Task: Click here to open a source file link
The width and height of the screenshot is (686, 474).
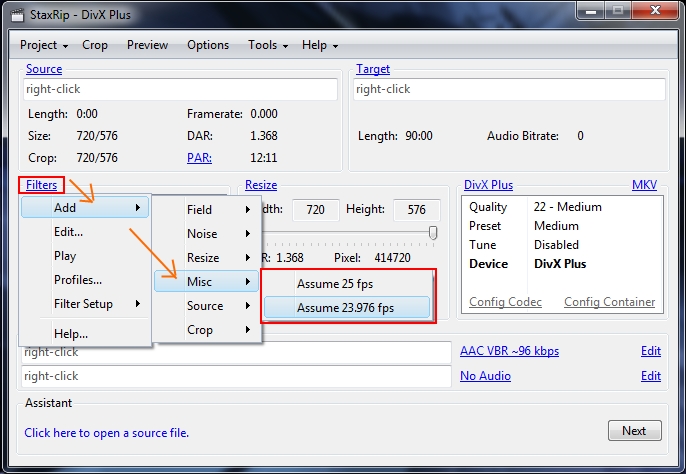Action: click(x=106, y=433)
